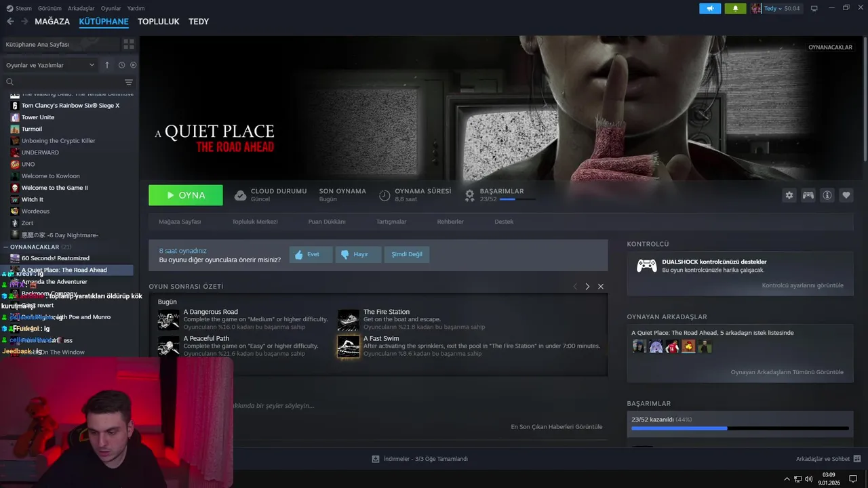Open the Topluluk Merkezi link
This screenshot has height=488, width=868.
[x=255, y=222]
